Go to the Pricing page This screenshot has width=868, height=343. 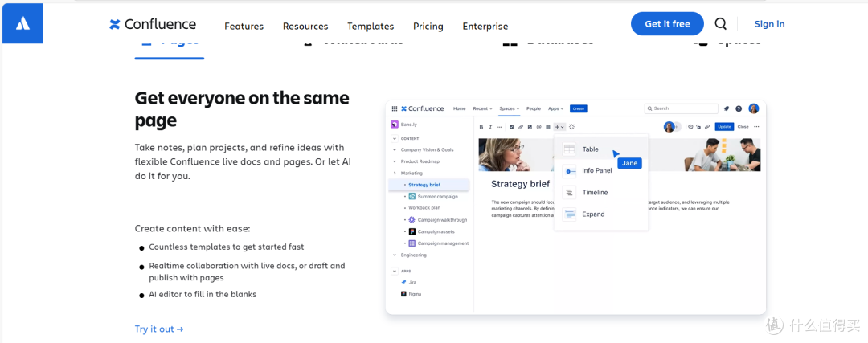tap(428, 26)
